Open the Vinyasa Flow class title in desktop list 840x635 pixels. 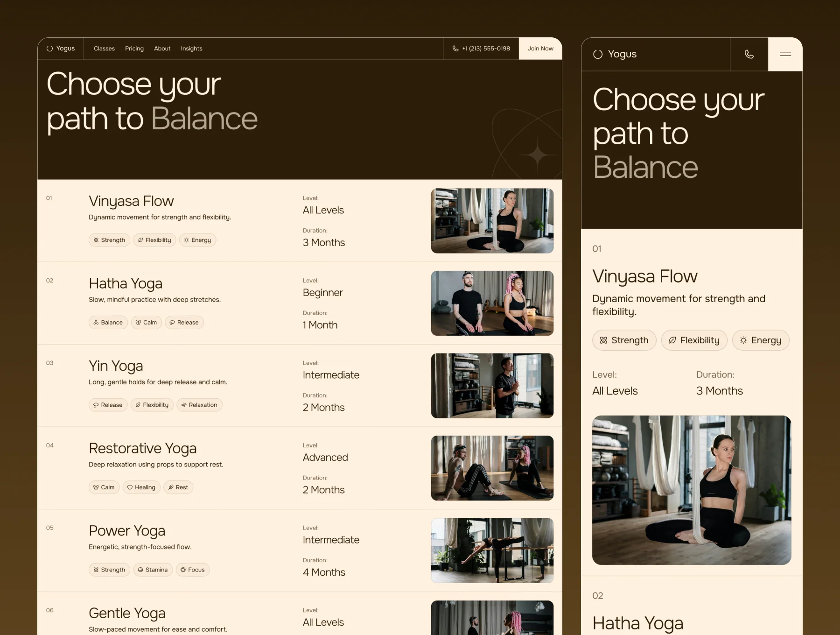pyautogui.click(x=131, y=201)
